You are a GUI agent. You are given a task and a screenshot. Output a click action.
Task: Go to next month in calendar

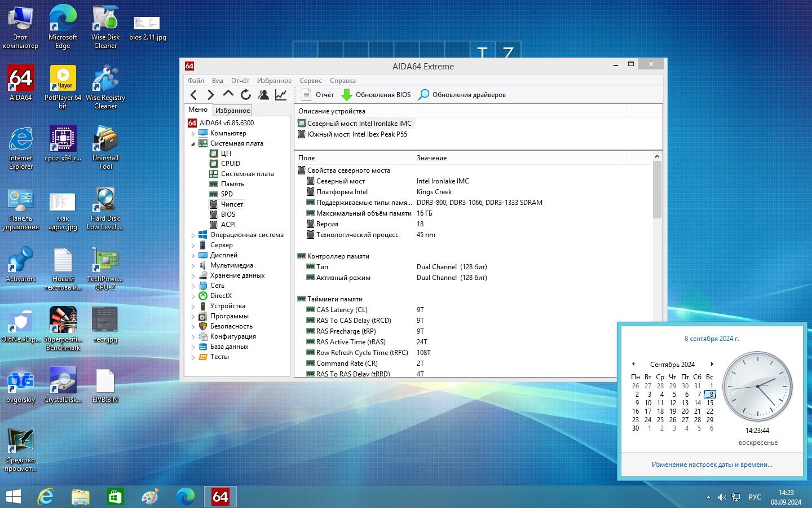pyautogui.click(x=712, y=364)
